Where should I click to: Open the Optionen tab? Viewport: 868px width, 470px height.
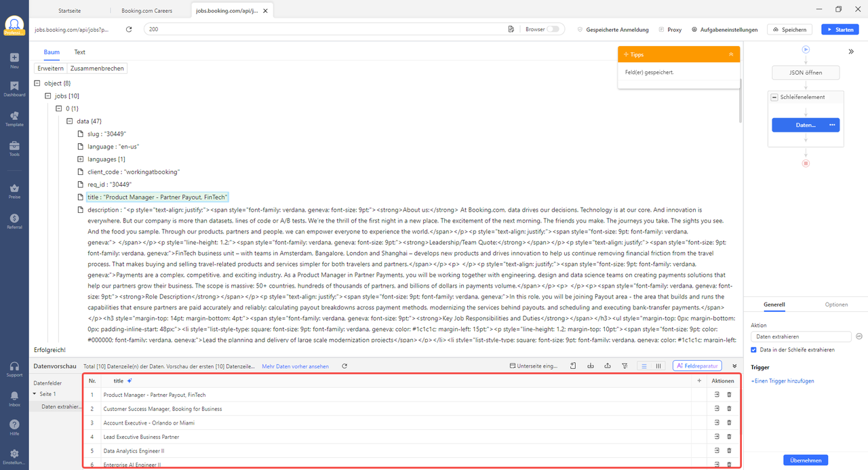pos(836,305)
